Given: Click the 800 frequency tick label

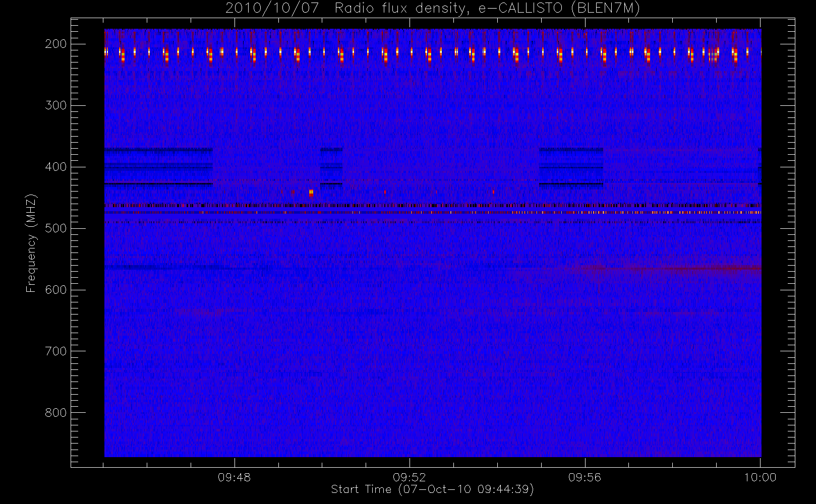Looking at the screenshot, I should click(x=56, y=413).
